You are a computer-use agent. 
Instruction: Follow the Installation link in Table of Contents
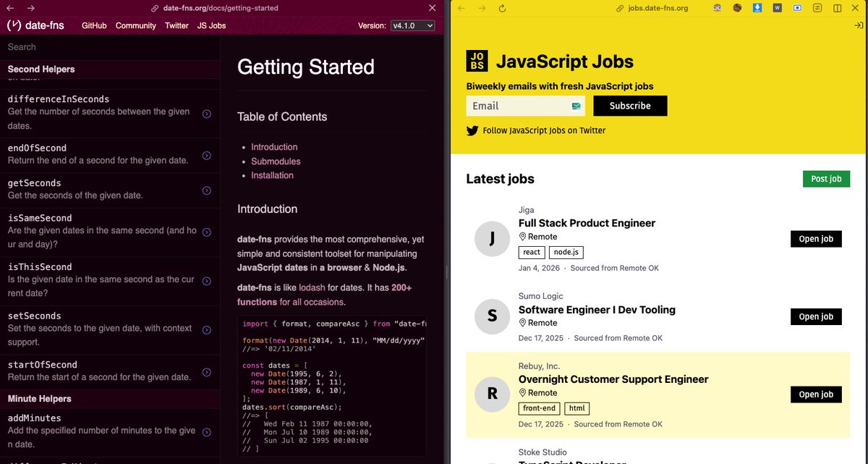pyautogui.click(x=272, y=175)
